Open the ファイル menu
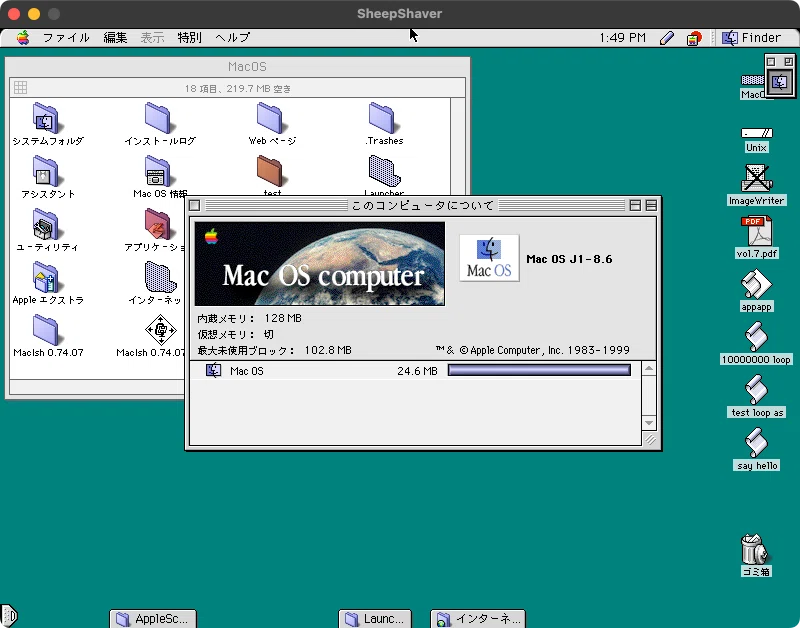 click(66, 37)
